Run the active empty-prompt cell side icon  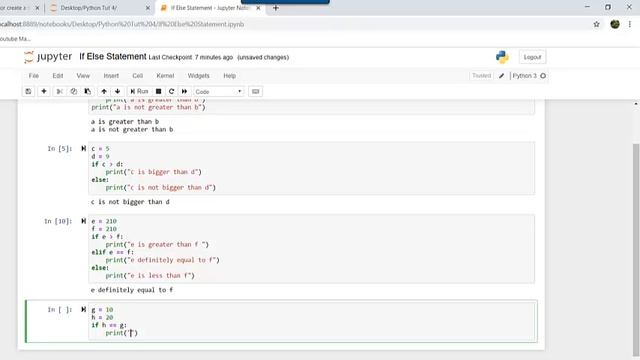click(83, 309)
